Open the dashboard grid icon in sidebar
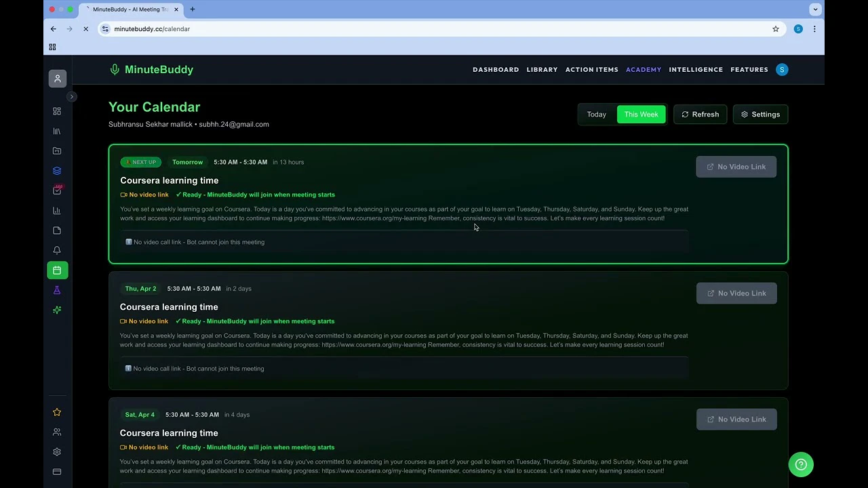The height and width of the screenshot is (488, 868). pyautogui.click(x=57, y=111)
